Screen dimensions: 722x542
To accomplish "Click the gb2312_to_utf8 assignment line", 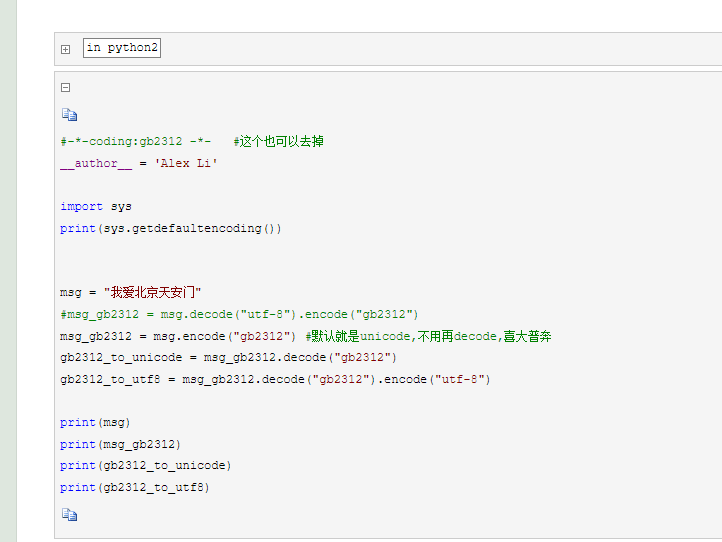I will [275, 379].
